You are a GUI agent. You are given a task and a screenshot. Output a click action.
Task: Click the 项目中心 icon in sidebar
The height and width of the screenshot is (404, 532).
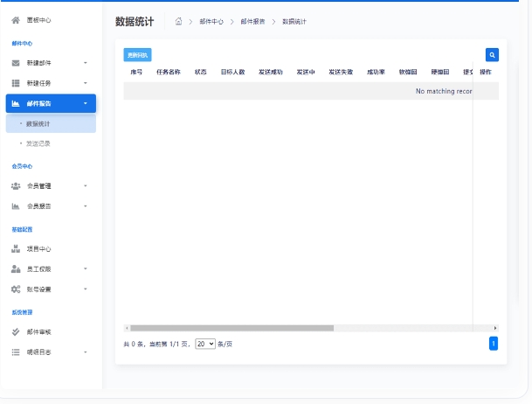point(16,249)
